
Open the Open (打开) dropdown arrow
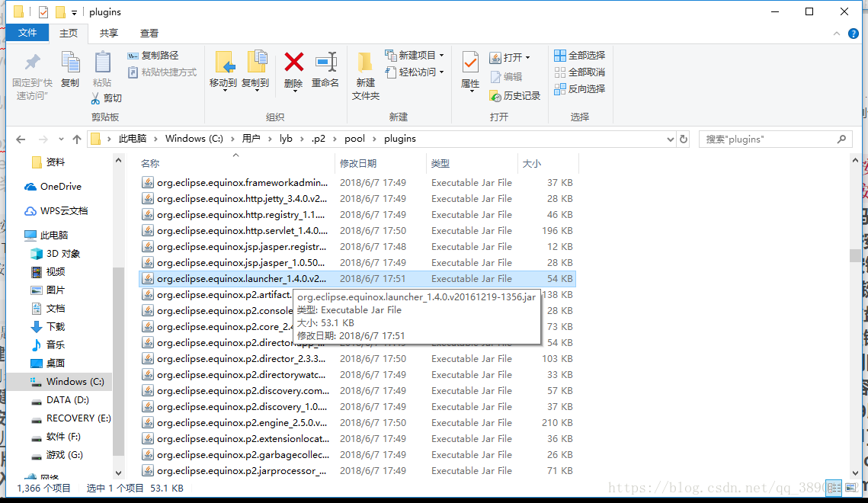527,58
